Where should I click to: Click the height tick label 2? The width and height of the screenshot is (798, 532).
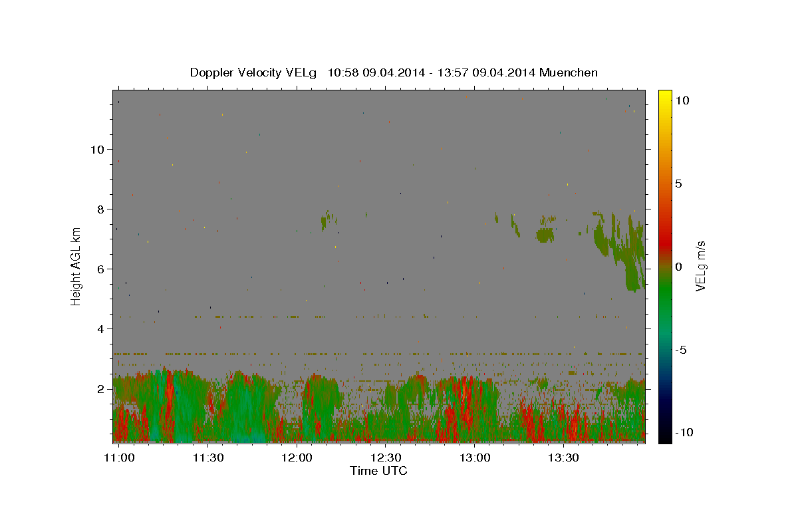100,389
